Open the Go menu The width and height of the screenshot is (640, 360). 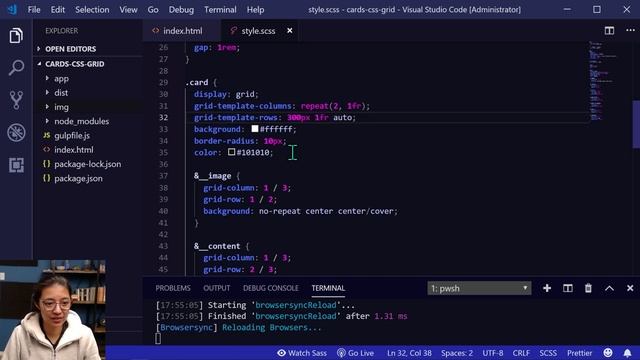(153, 9)
